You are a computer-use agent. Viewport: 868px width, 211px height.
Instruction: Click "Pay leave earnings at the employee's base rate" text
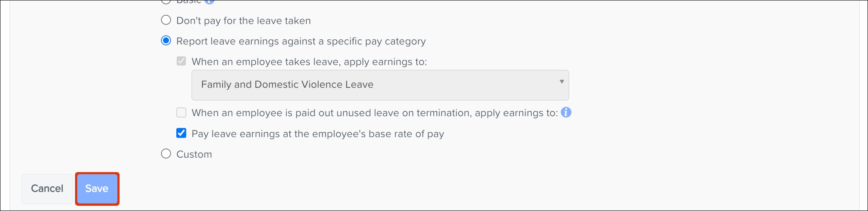(318, 134)
